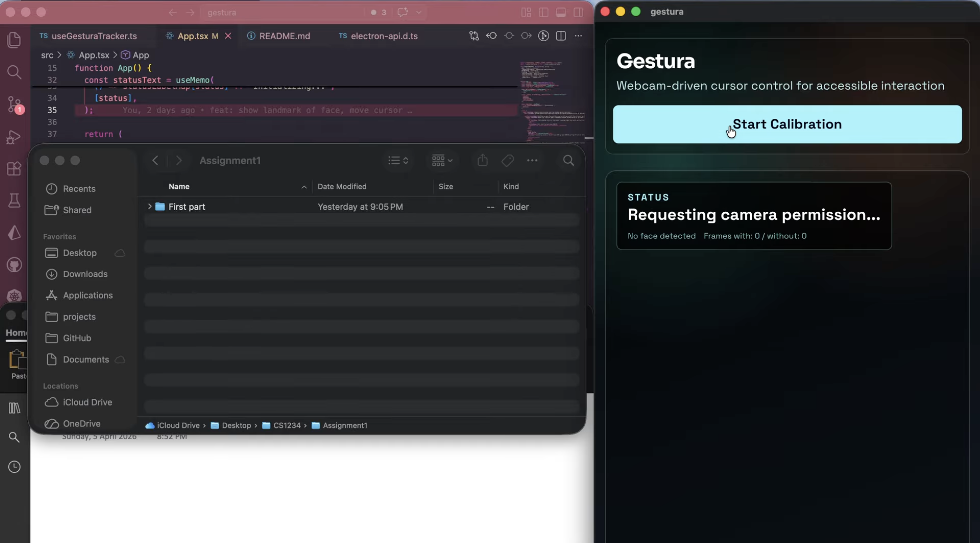Open the Finder list view options dropdown
Image resolution: width=980 pixels, height=543 pixels.
(x=398, y=161)
